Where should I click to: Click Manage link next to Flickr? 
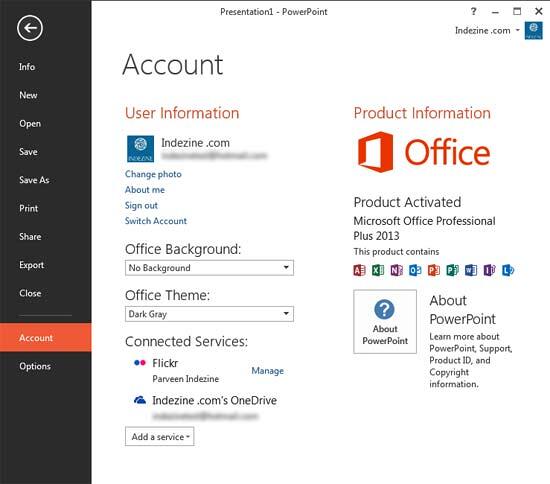coord(268,371)
